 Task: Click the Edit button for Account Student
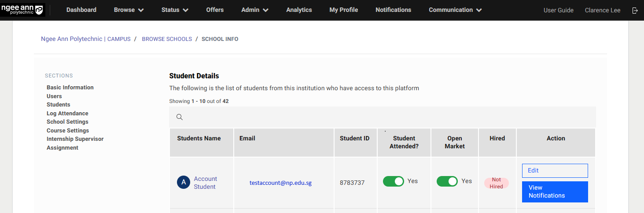coord(555,170)
